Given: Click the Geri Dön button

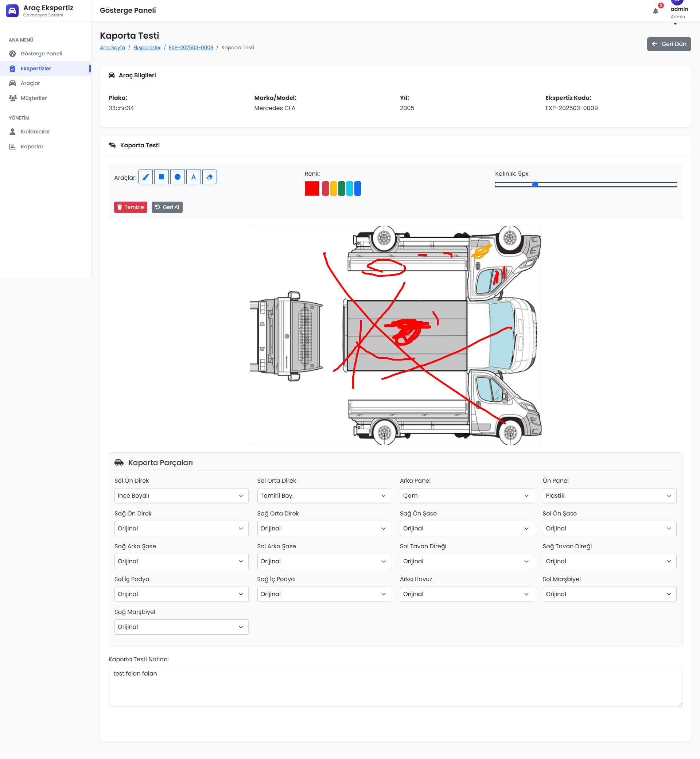Looking at the screenshot, I should point(669,44).
